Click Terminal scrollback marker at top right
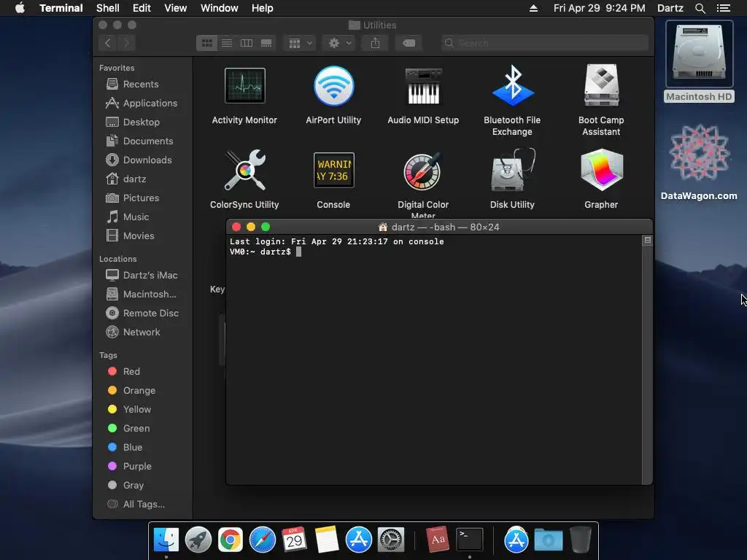The width and height of the screenshot is (747, 560). pyautogui.click(x=648, y=240)
